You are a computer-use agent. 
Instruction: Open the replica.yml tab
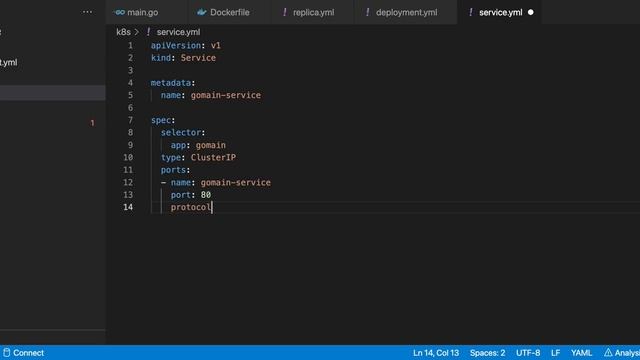[313, 12]
